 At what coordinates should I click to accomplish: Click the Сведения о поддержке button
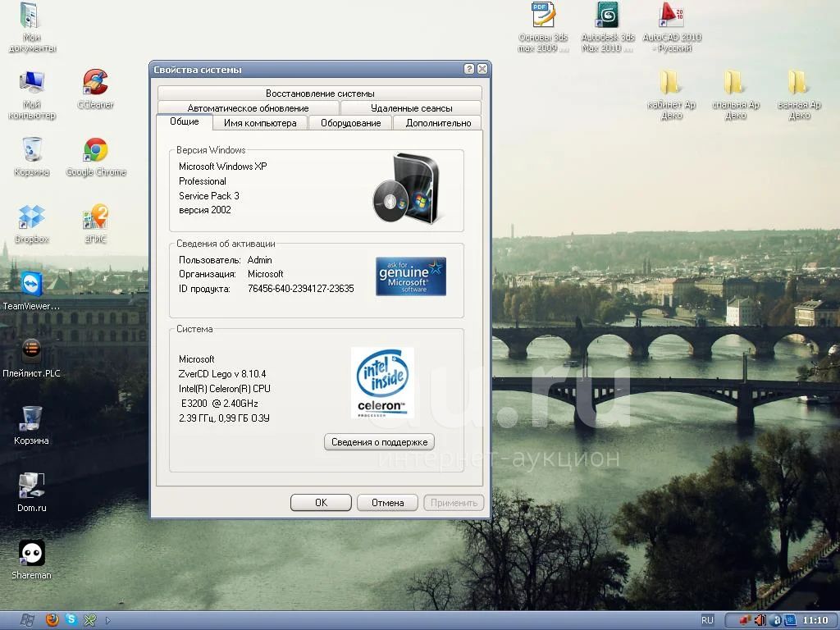coord(379,442)
